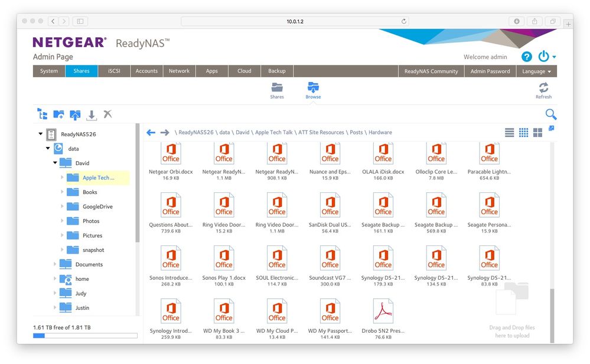Screen dimensions: 590x364
Task: Click the search magnifier icon
Action: point(551,114)
